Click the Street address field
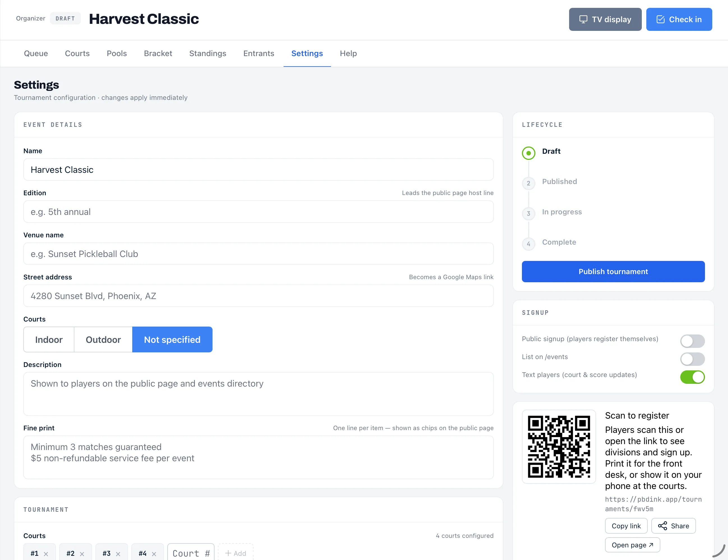The height and width of the screenshot is (560, 728). tap(258, 296)
